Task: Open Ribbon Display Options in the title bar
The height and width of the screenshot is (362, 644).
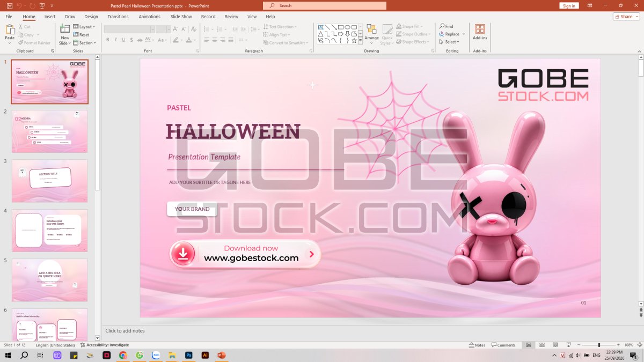Action: coord(590,5)
